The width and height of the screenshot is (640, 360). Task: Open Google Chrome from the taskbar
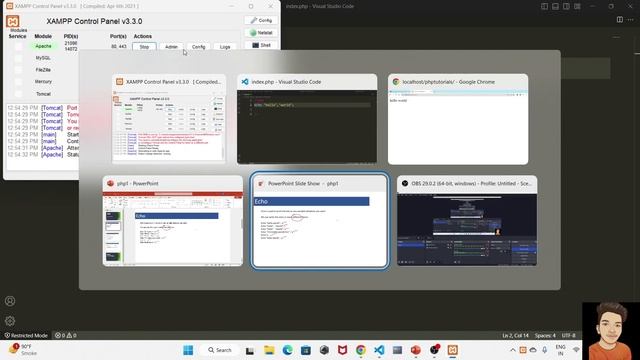[361, 350]
